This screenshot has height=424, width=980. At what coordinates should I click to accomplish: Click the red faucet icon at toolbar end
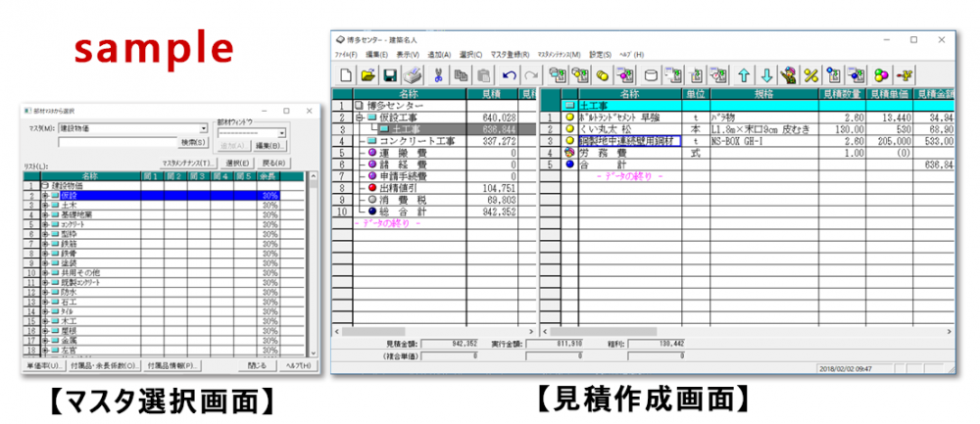[904, 75]
